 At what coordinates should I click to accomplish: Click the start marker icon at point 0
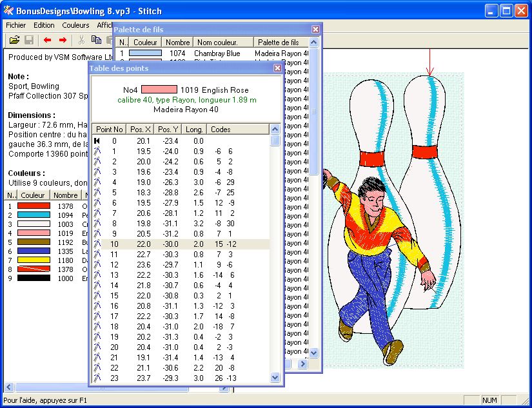pyautogui.click(x=97, y=141)
